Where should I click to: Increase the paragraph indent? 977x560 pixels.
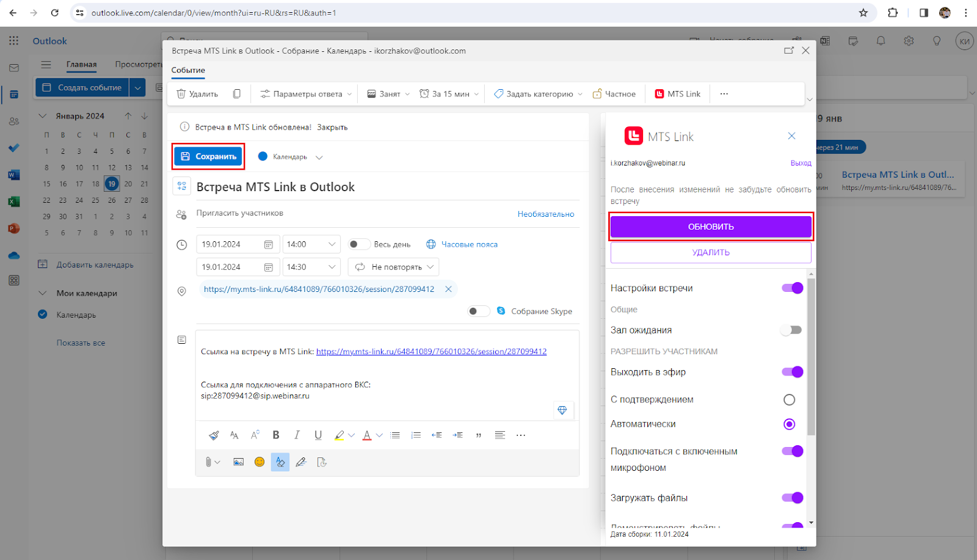457,435
